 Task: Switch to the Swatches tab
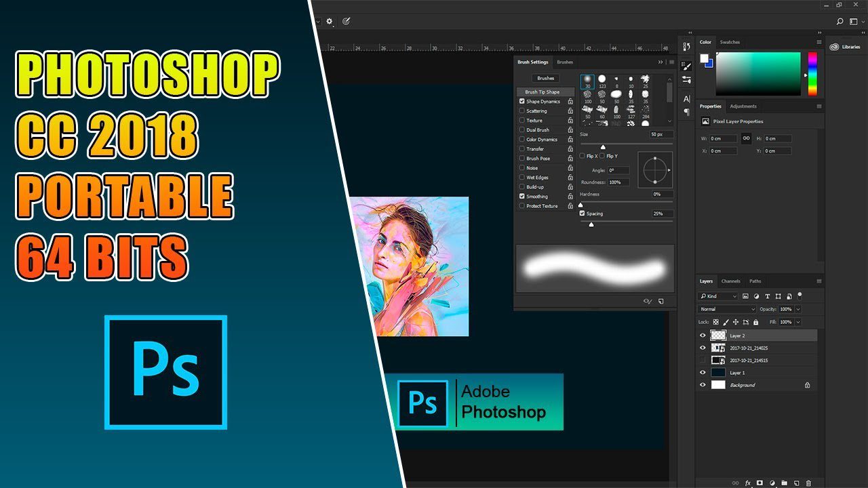[730, 42]
